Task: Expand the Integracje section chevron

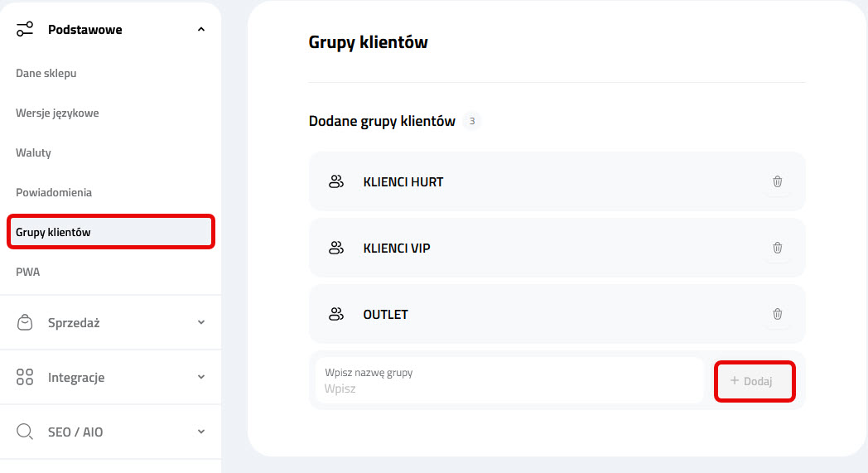Action: pos(201,377)
